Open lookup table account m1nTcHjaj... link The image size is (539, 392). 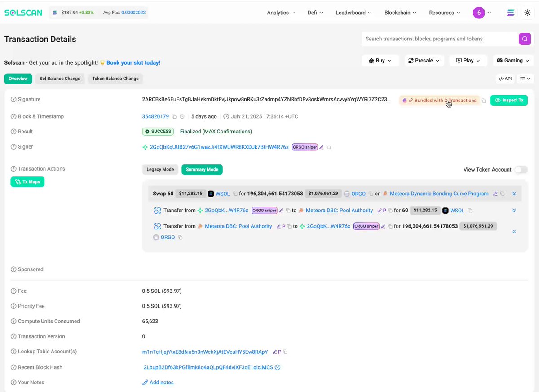(x=205, y=352)
